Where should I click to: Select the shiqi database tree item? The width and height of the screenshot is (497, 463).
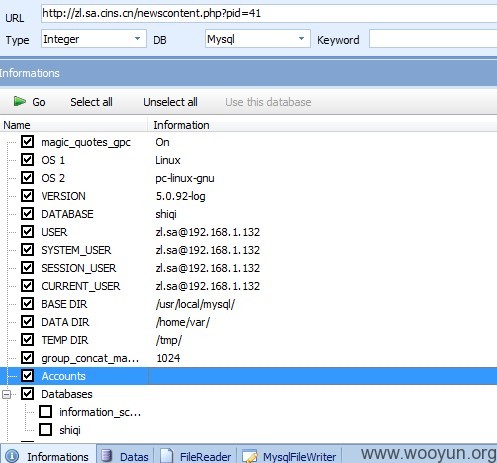coord(70,430)
